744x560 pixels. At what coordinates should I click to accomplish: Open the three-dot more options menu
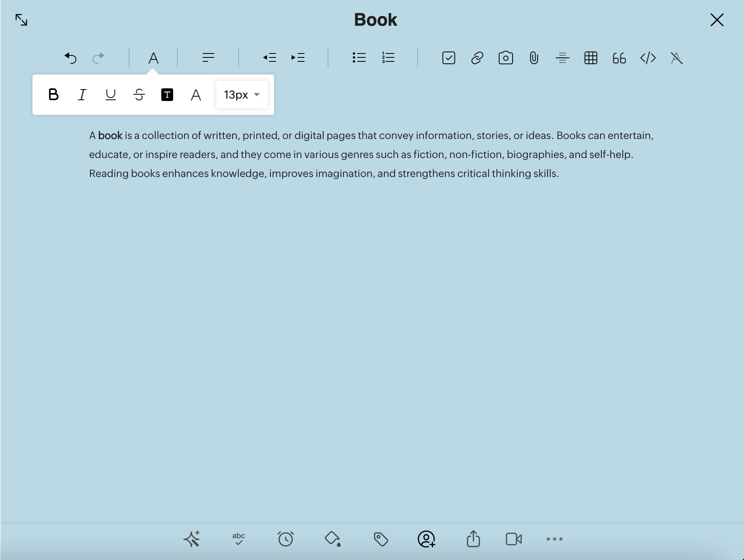coord(554,539)
